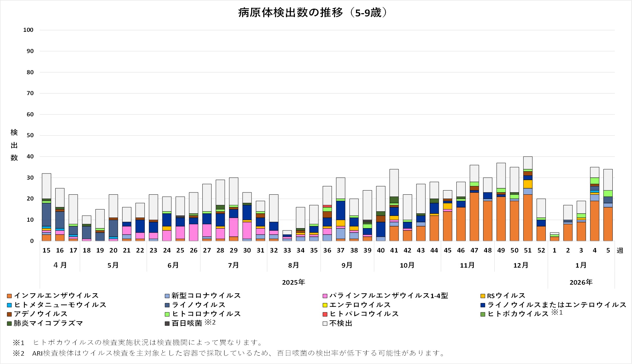The height and width of the screenshot is (364, 632).
Task: Click the week 47 axis label
Action: coord(474,251)
